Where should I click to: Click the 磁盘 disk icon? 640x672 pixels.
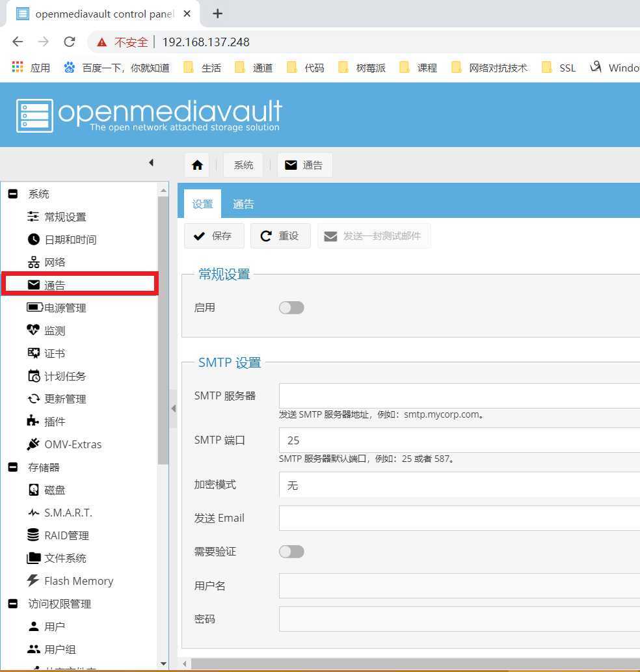tap(33, 489)
